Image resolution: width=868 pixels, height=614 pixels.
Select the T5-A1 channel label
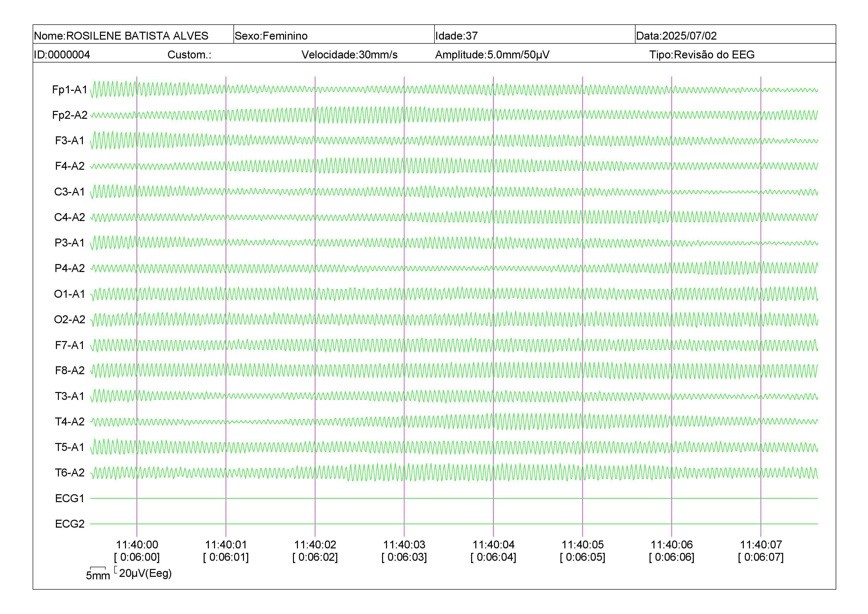tap(70, 447)
